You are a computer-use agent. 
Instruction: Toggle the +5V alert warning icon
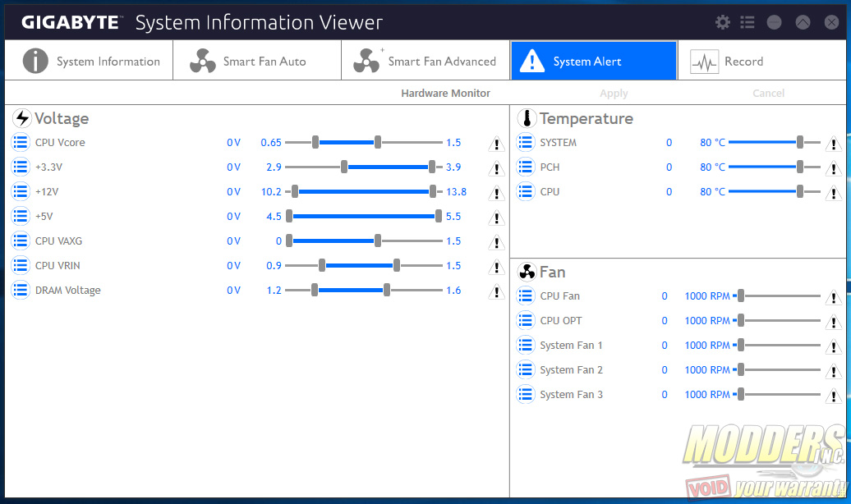tap(496, 218)
